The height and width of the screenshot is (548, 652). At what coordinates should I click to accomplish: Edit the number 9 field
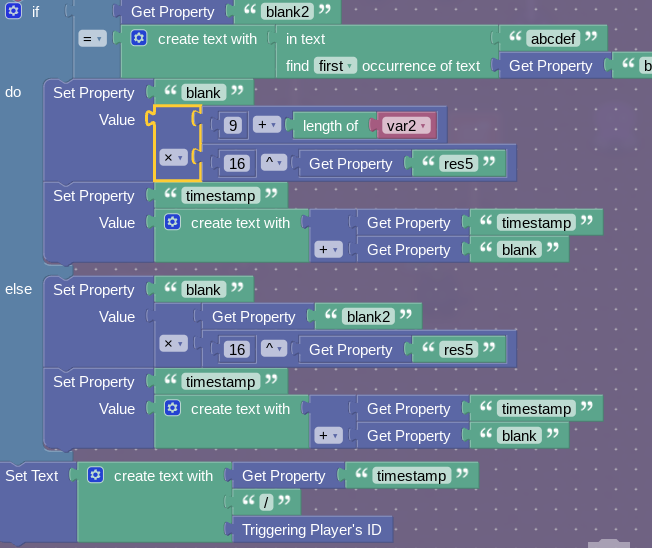231,125
